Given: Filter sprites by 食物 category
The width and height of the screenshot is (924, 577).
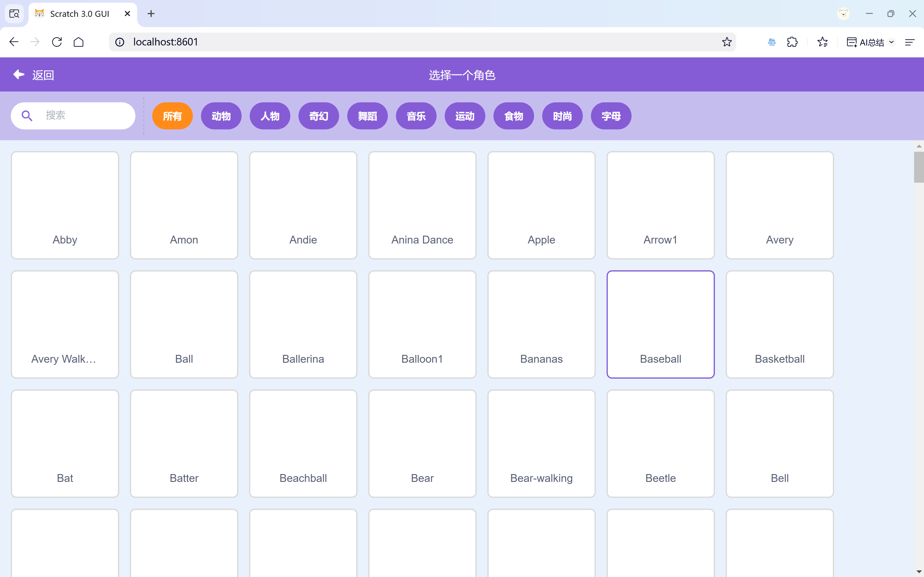Looking at the screenshot, I should point(513,116).
